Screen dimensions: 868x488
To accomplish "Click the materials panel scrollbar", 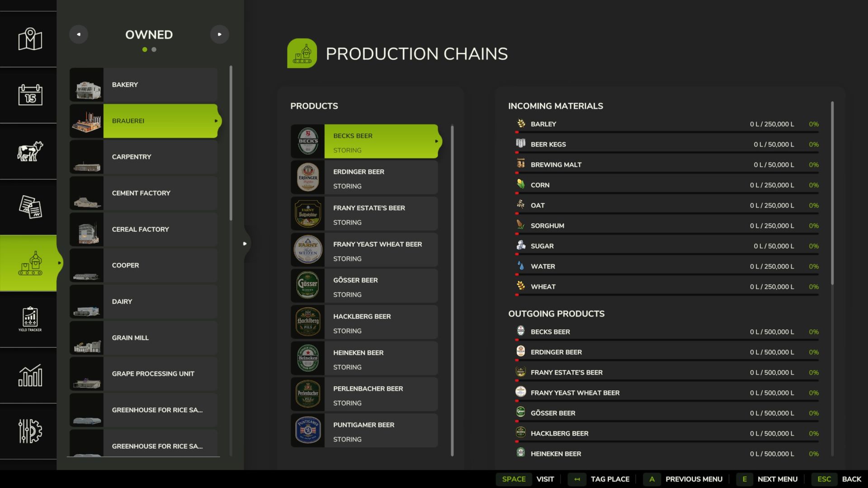I will [x=832, y=193].
